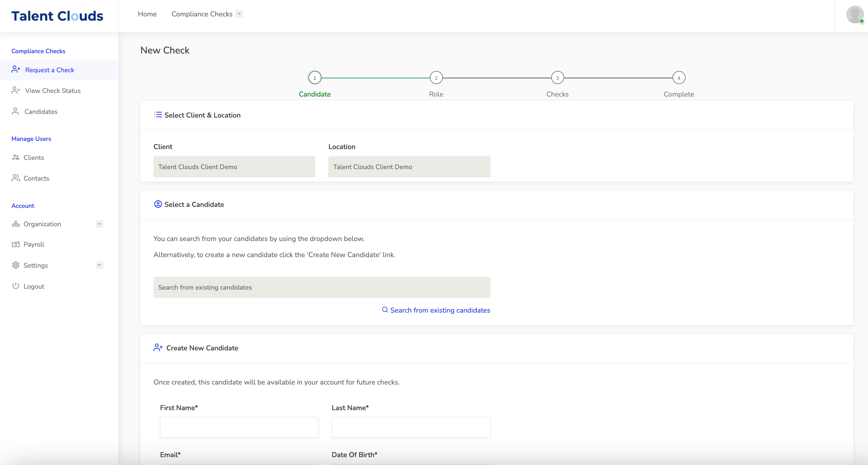Click the Complete step label
This screenshot has height=465, width=868.
click(679, 94)
